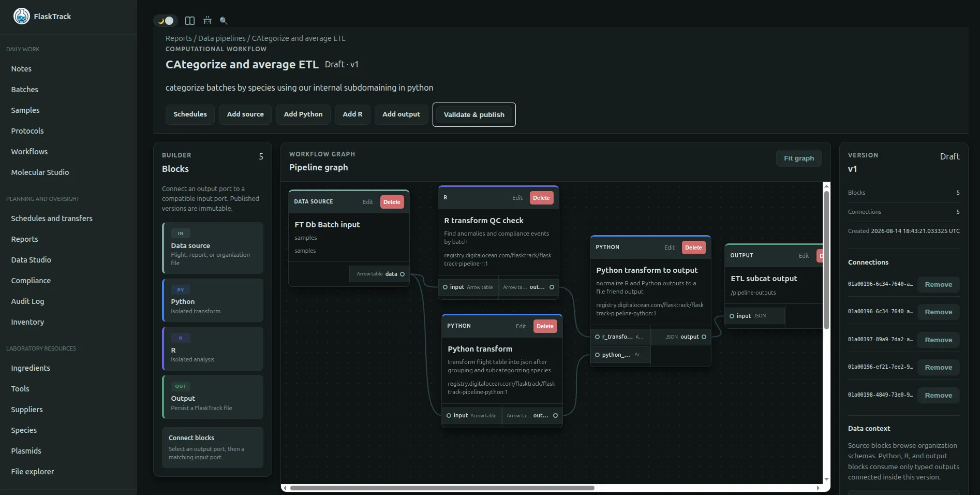
Task: Delete the FT Db Batch input data source node
Action: (x=392, y=202)
